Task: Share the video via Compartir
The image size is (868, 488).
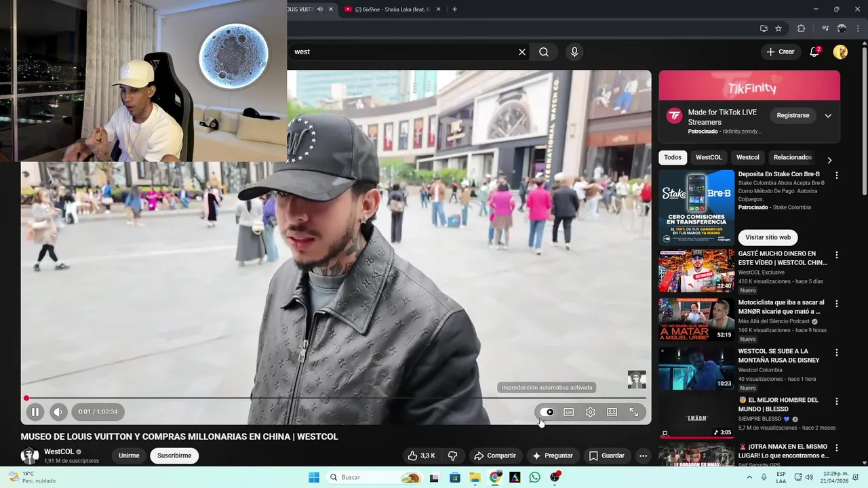Action: coord(495,455)
